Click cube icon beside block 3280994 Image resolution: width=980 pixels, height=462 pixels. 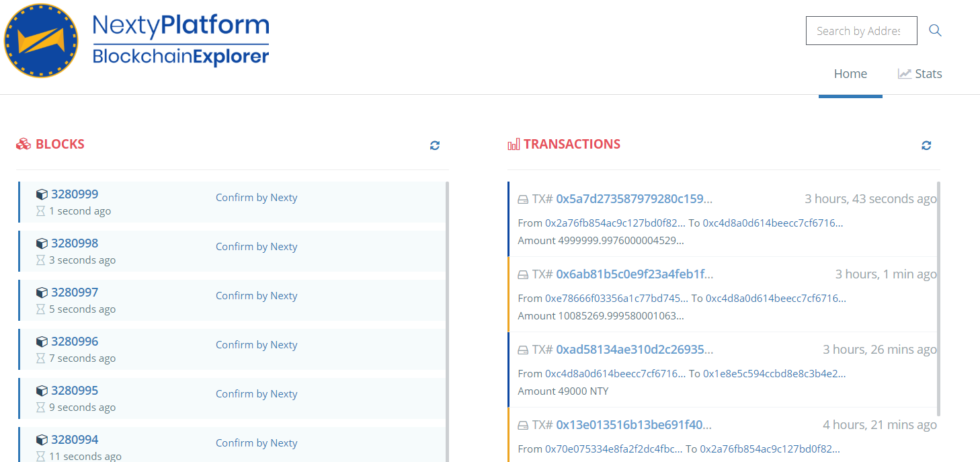[x=42, y=440]
